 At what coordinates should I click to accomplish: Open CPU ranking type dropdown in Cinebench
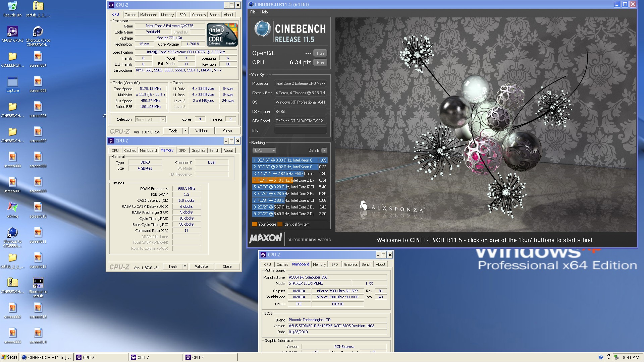[264, 150]
